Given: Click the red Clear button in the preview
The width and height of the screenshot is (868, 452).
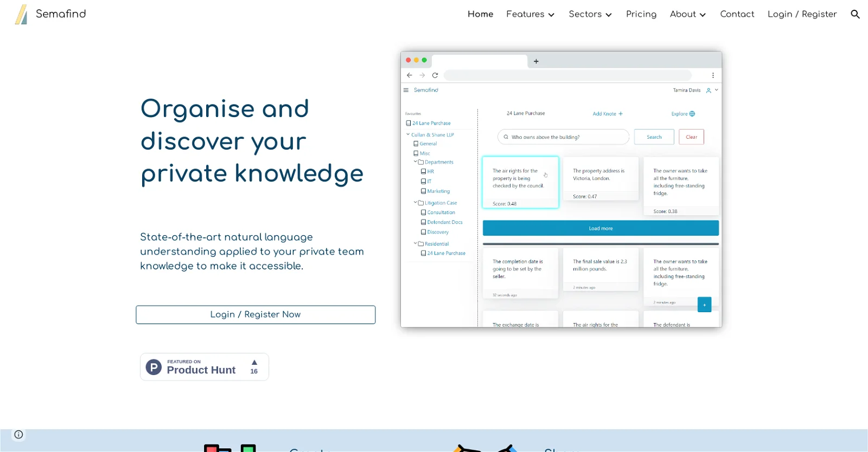Looking at the screenshot, I should [x=691, y=137].
